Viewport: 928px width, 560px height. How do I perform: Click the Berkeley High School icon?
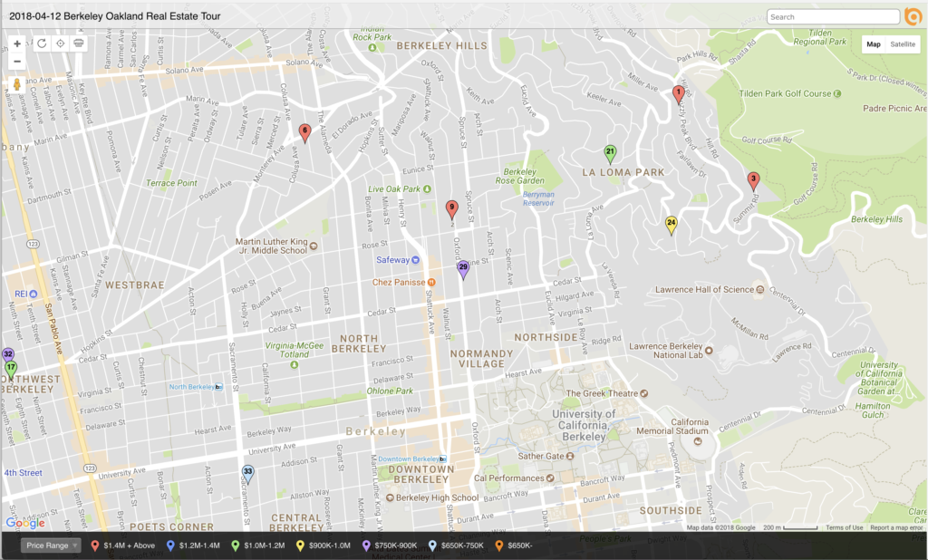pyautogui.click(x=390, y=497)
